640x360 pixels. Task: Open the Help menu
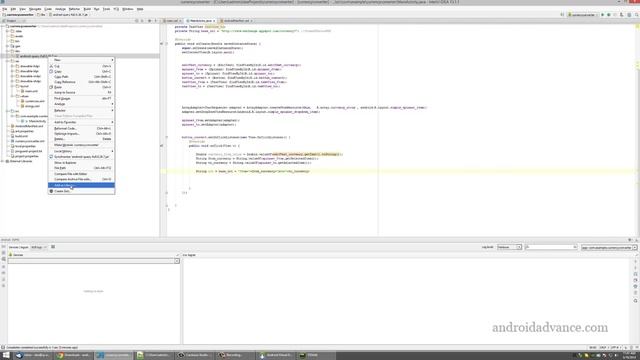(140, 9)
